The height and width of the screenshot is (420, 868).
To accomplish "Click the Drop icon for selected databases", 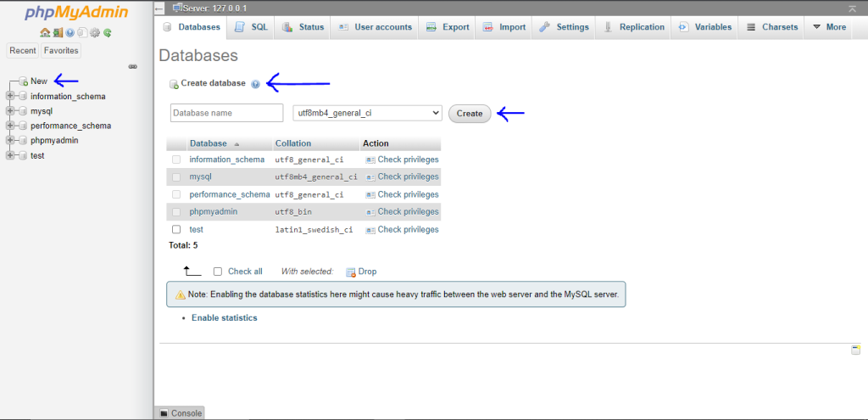I will coord(350,272).
